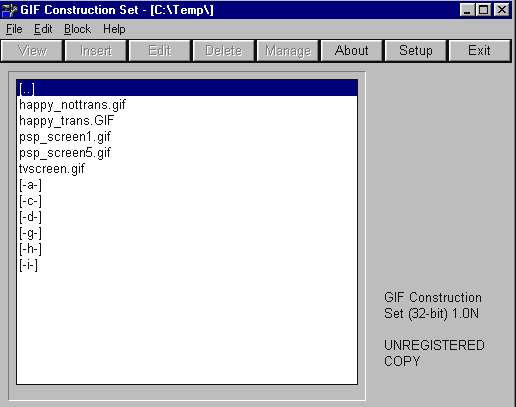
Task: Switch to drive [-c-]
Action: tap(187, 201)
